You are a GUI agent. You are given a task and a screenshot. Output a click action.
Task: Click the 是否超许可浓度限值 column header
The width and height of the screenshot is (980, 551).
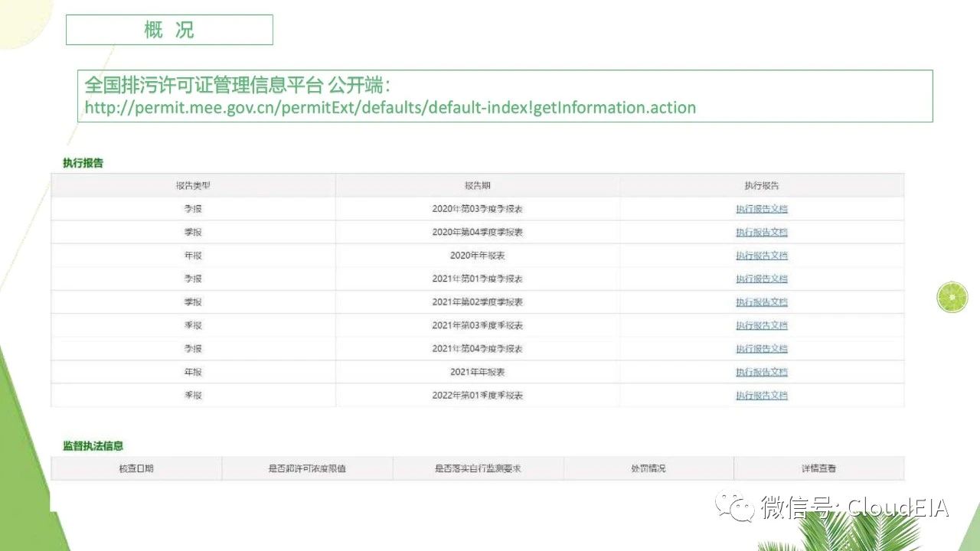[x=307, y=468]
